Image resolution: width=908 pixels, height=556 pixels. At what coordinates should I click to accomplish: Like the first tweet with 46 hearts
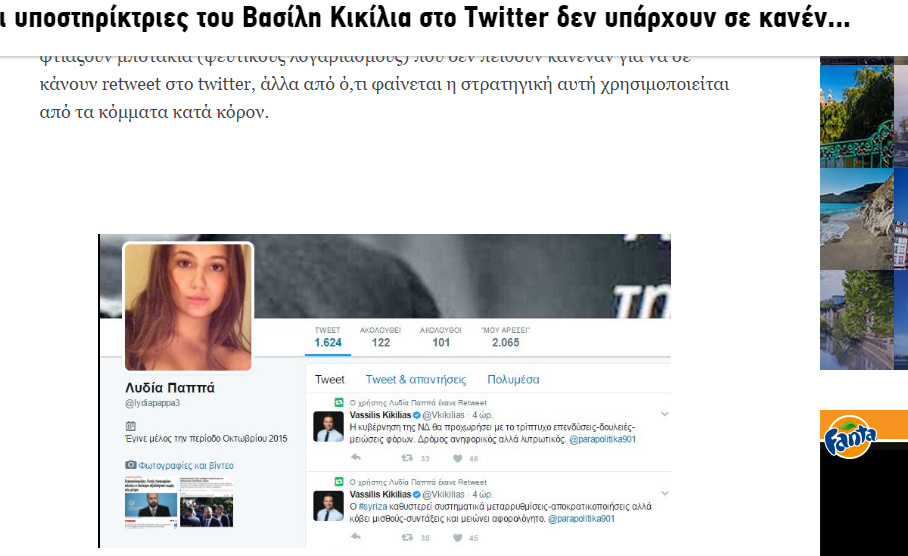457,458
